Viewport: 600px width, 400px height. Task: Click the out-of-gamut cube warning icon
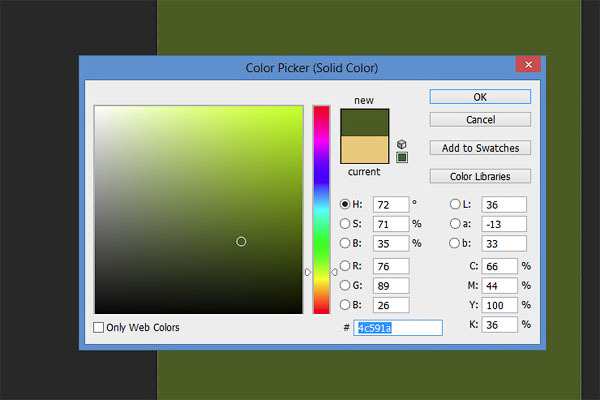click(401, 144)
